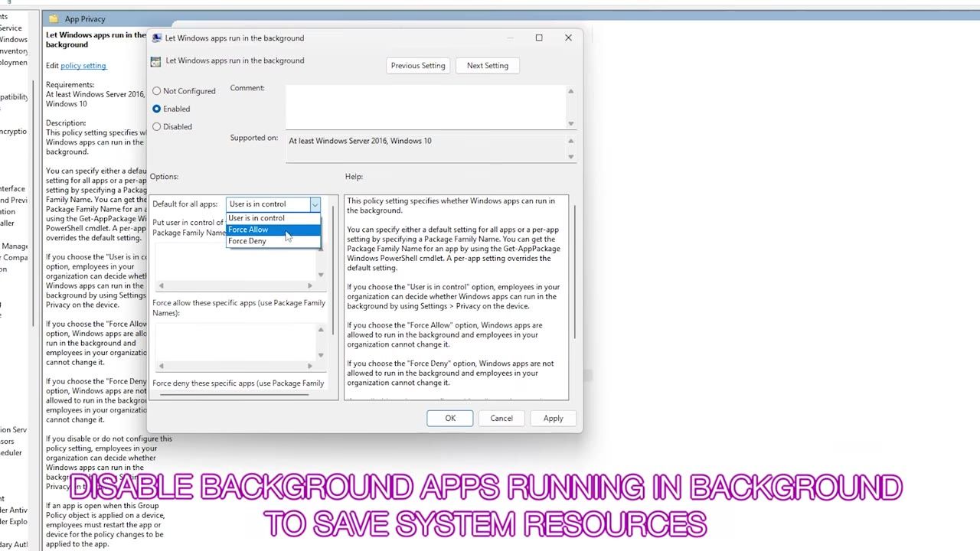Open the policy setting link in App Privacy
980x551 pixels.
point(83,66)
